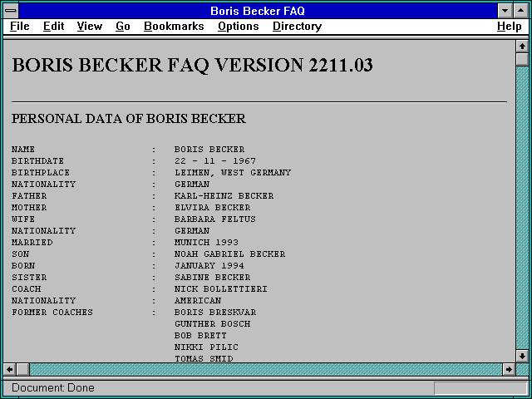Image resolution: width=532 pixels, height=399 pixels.
Task: Click 'NICK BOLLETTIERI' coach value
Action: (x=221, y=288)
